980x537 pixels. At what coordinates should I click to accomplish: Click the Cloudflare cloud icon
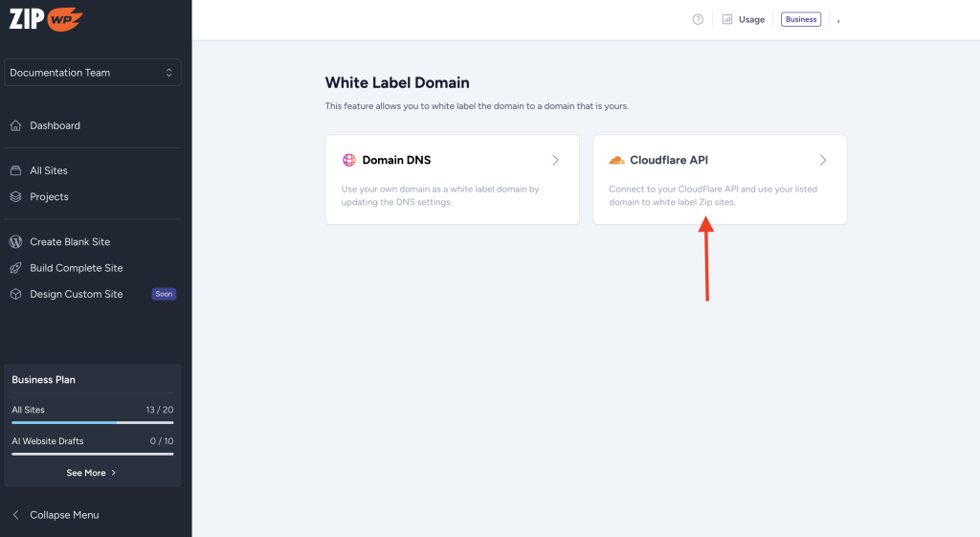pyautogui.click(x=616, y=160)
